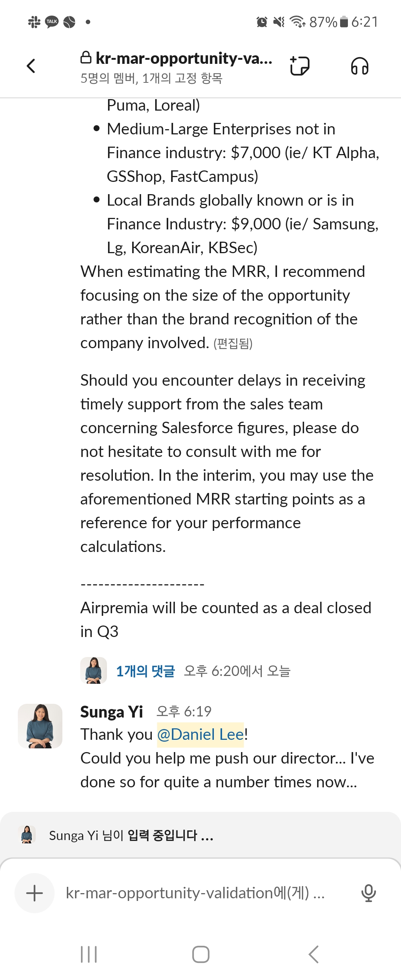Tap Sunga Yi's profile avatar
The image size is (401, 980).
pos(40,726)
